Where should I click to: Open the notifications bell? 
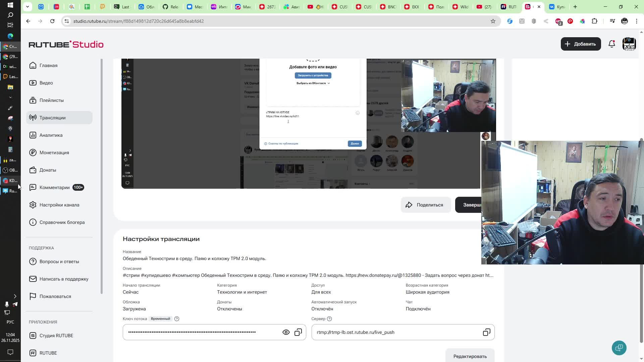click(611, 44)
